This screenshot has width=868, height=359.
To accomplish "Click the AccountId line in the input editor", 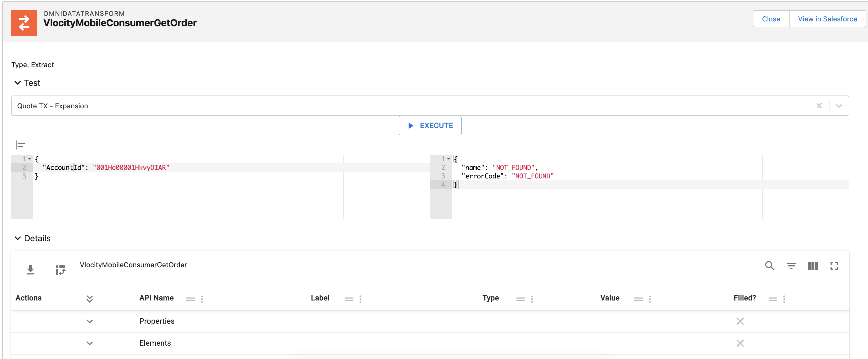I will (x=106, y=167).
